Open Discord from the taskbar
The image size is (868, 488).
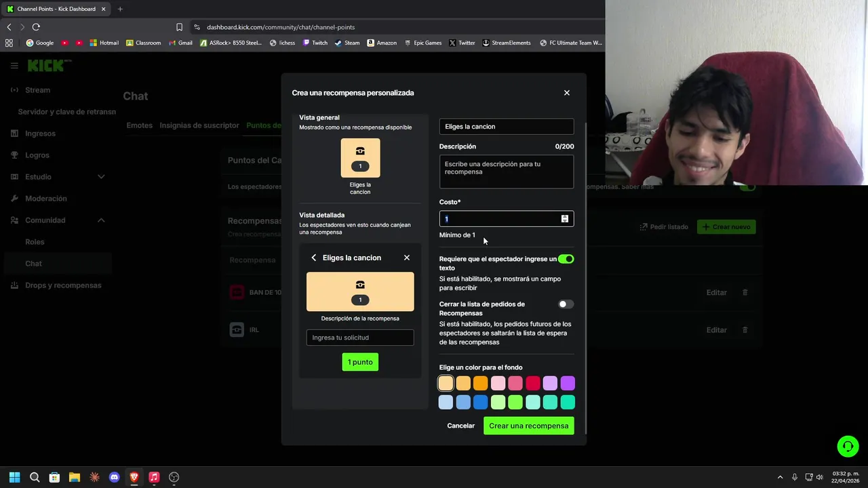(x=114, y=477)
